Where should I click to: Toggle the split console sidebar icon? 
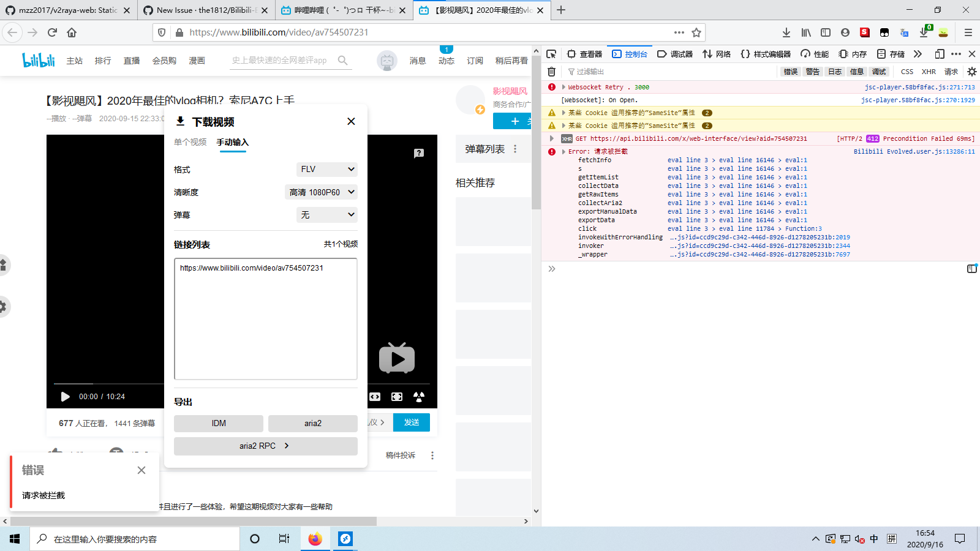pos(971,268)
